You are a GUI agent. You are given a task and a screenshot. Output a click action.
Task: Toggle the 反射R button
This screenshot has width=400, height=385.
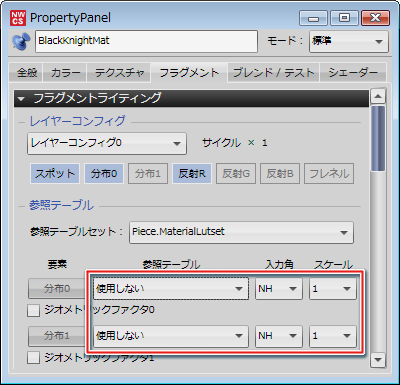(x=192, y=173)
